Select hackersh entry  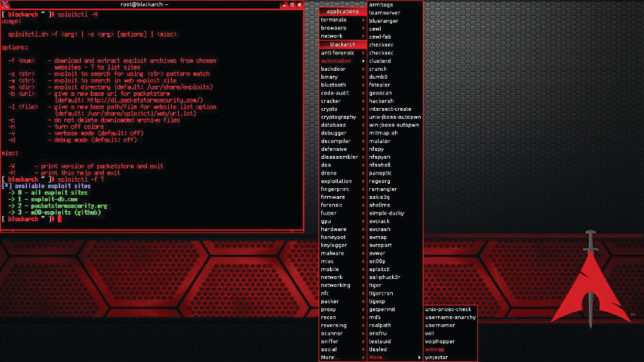381,101
